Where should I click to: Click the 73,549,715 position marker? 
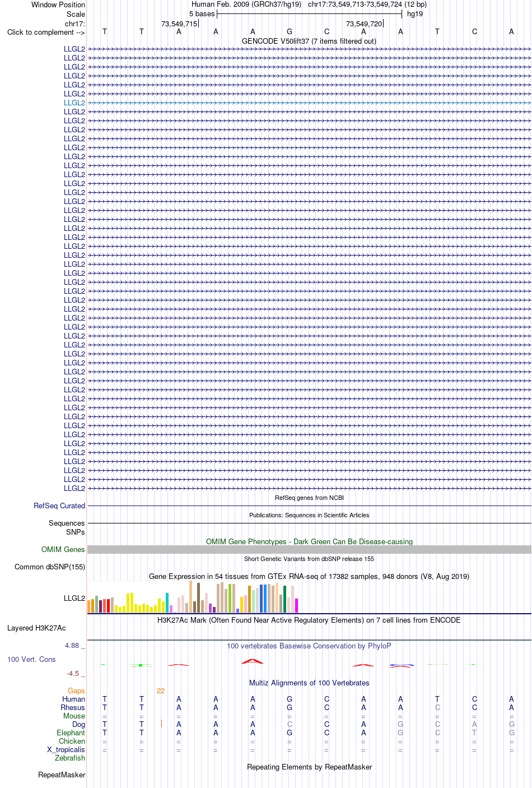[179, 24]
